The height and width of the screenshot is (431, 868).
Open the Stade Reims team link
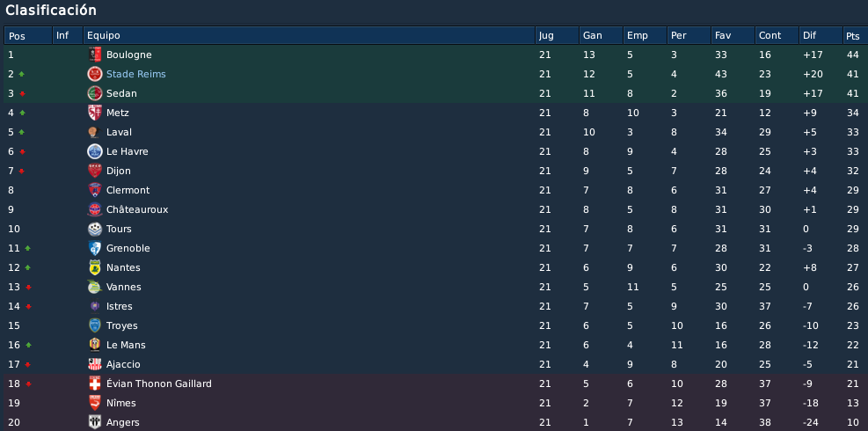135,74
